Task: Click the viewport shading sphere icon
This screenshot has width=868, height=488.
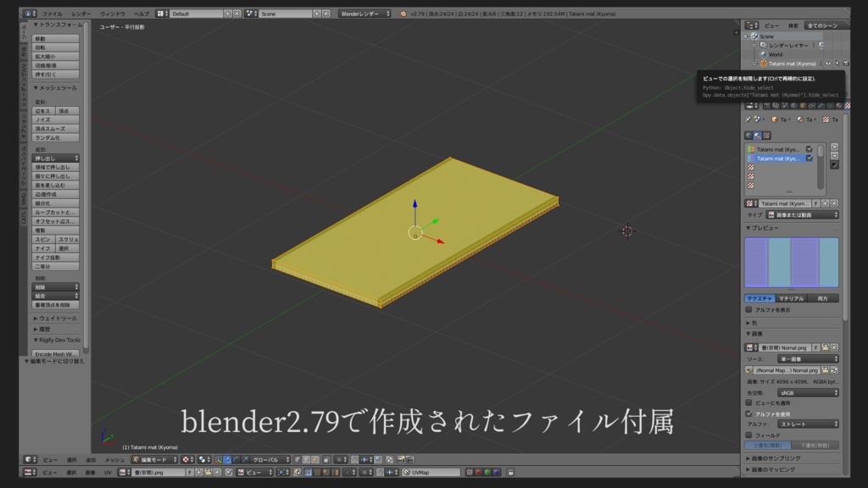Action: (x=187, y=460)
